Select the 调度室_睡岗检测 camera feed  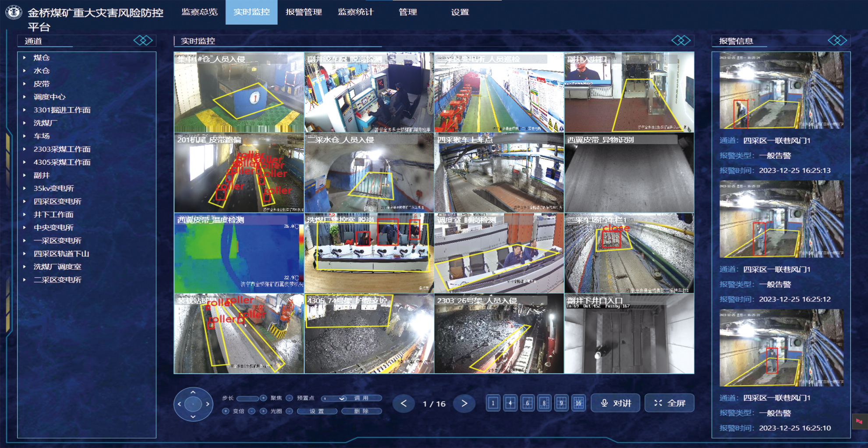coord(499,253)
